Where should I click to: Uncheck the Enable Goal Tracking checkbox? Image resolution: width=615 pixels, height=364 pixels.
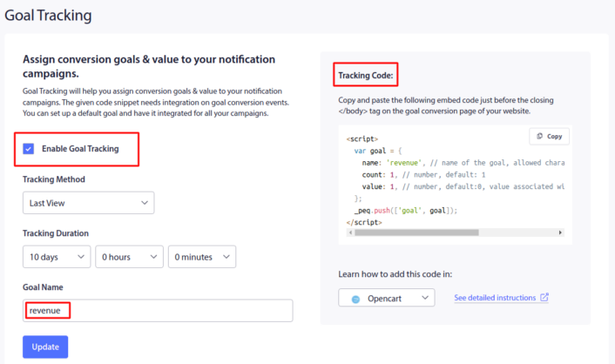(28, 149)
